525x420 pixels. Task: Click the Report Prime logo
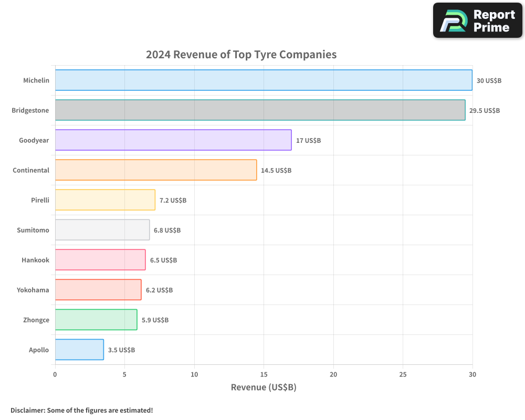477,20
